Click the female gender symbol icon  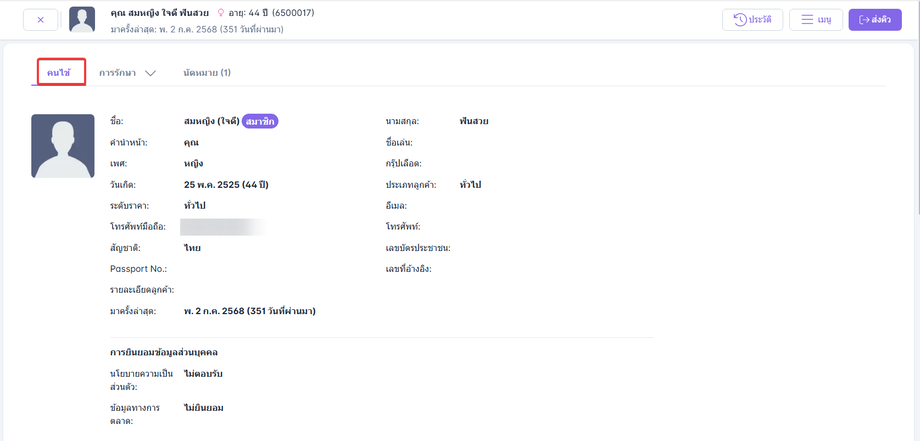click(x=221, y=12)
